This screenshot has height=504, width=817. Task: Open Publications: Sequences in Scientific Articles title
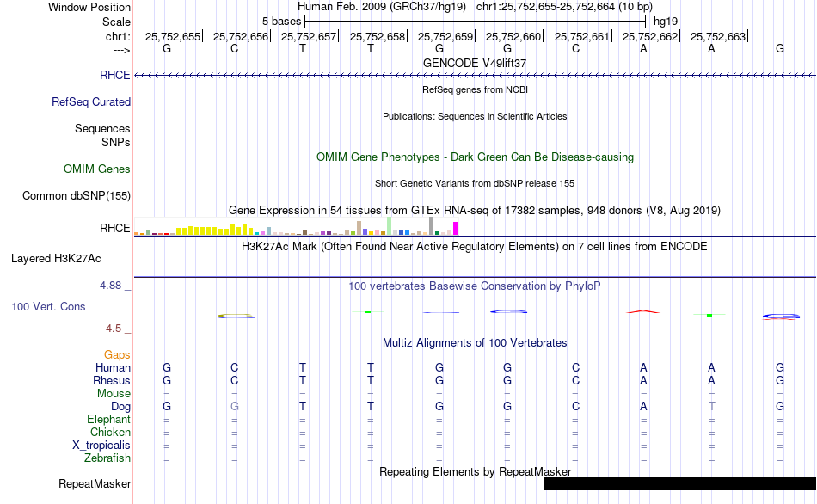point(475,116)
